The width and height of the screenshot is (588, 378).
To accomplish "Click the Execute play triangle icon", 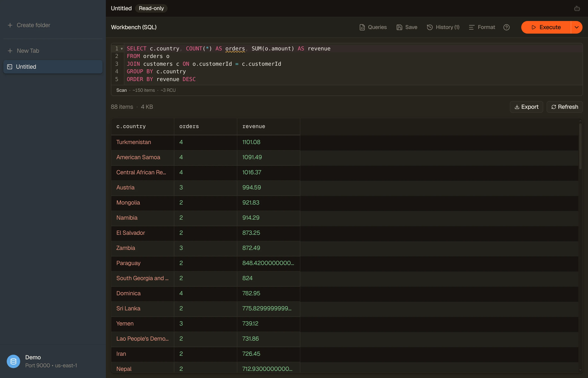I will click(534, 27).
